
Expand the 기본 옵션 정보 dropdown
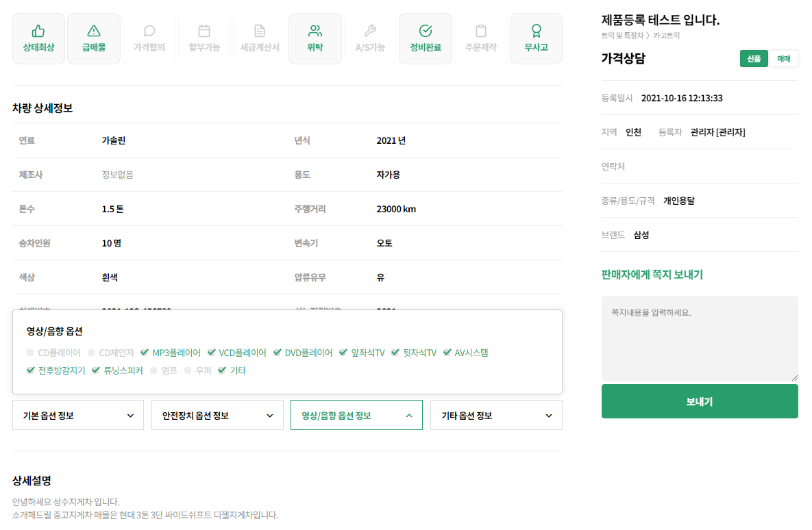tap(79, 416)
